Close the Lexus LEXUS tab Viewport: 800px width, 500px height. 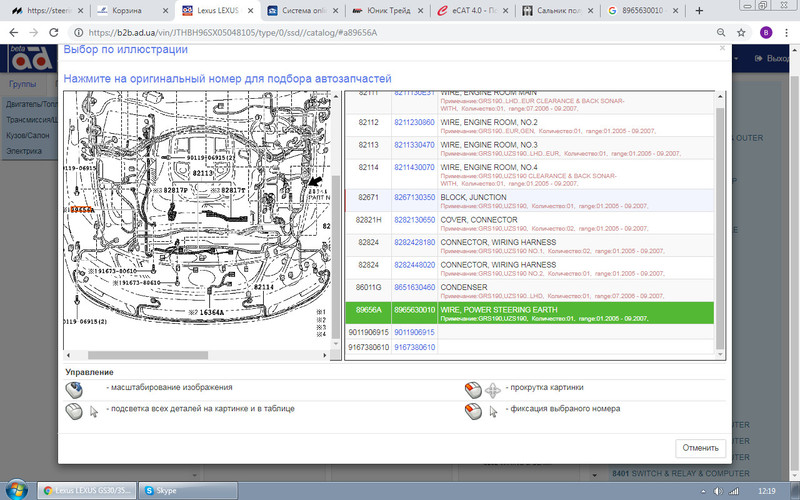point(251,11)
